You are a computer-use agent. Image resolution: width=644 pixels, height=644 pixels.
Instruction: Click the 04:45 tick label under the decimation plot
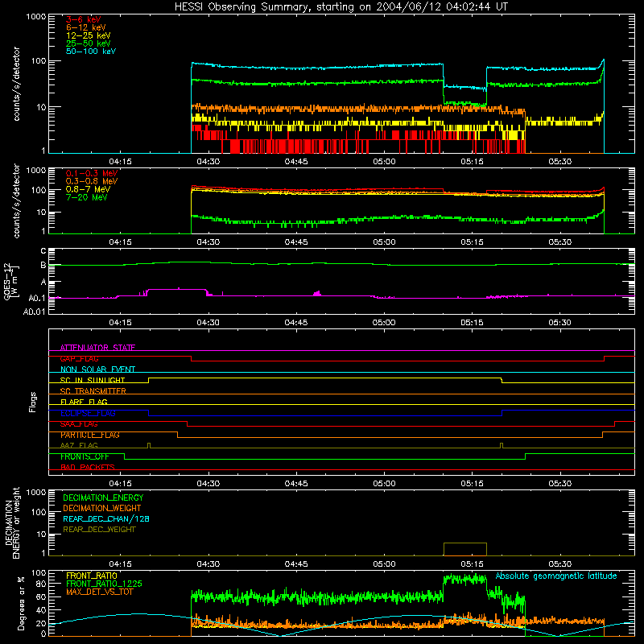pyautogui.click(x=296, y=564)
